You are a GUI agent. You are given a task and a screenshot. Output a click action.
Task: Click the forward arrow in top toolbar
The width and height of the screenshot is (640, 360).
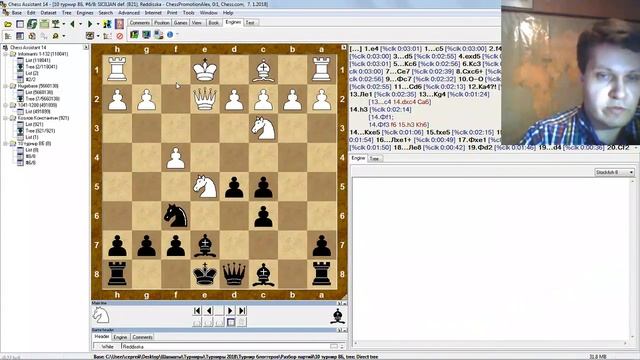pos(90,24)
